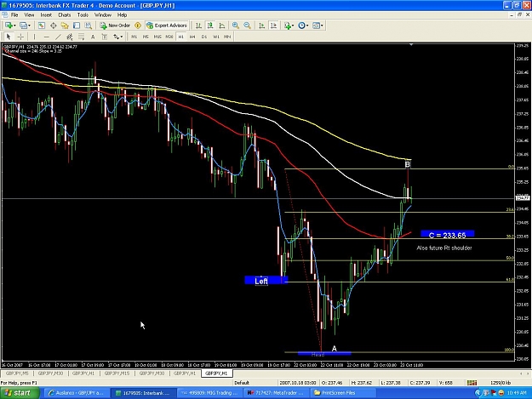Switch to MIG Trading taskbar window
532x399 pixels.
pos(209,393)
